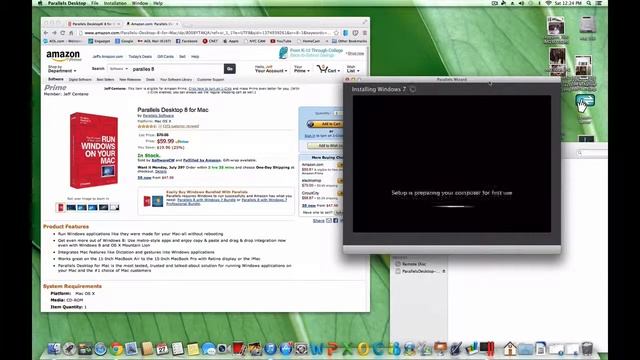
Task: Open Today's Deals link
Action: [x=140, y=57]
